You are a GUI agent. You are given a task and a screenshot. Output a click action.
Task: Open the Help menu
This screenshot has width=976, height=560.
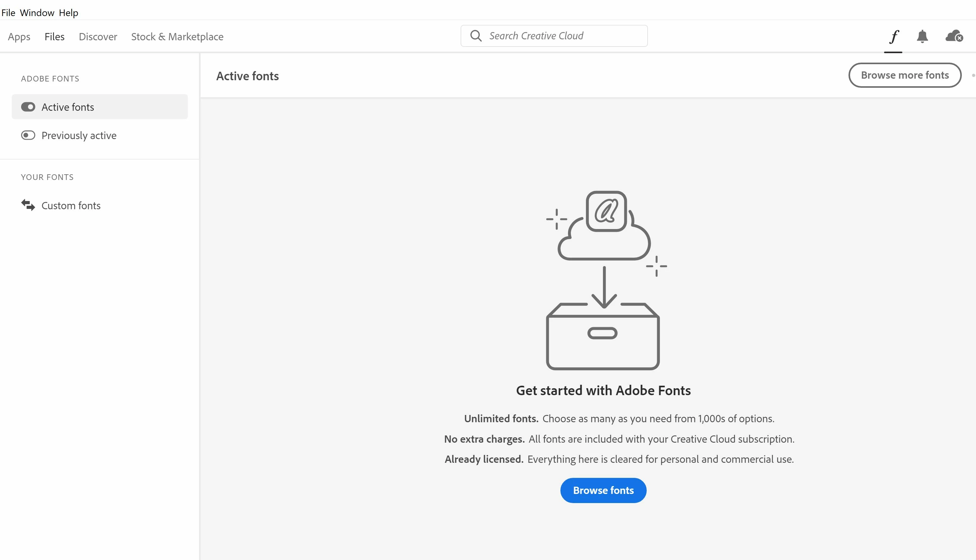[69, 13]
